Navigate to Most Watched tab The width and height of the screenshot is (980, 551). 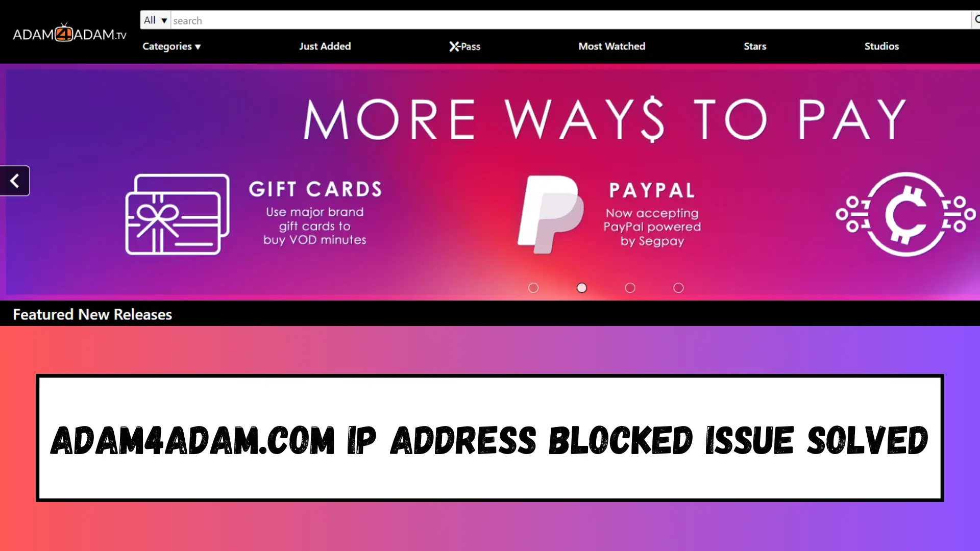coord(611,46)
